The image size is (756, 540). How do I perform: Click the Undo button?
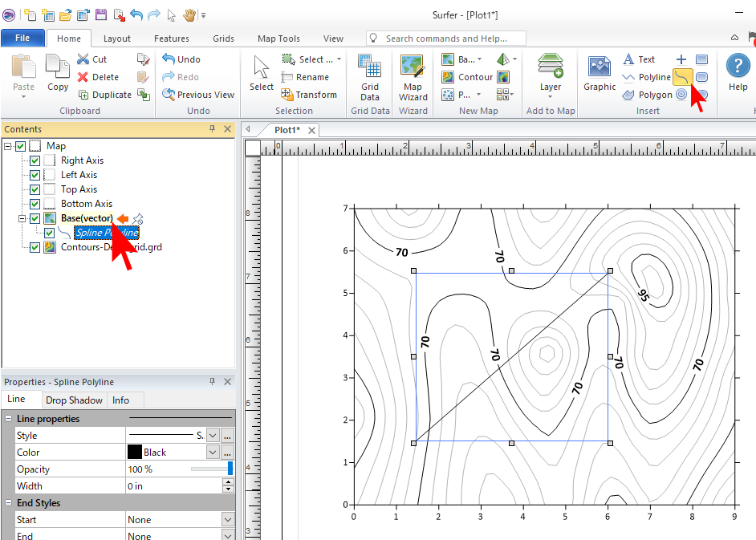(181, 59)
